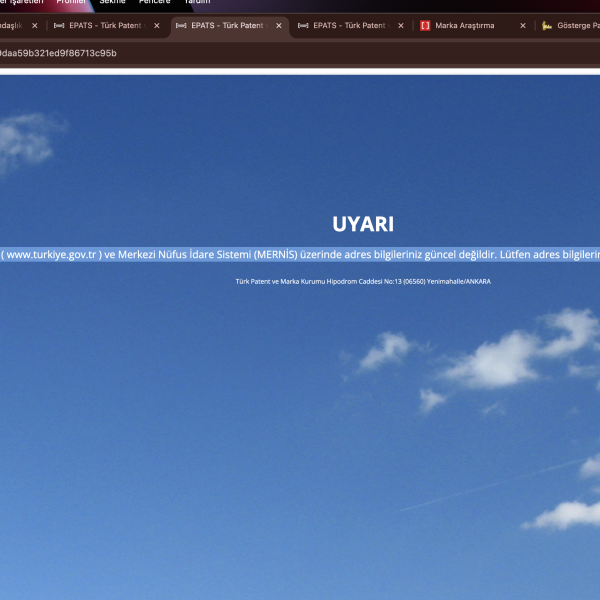
Task: Close the active EPATS tab
Action: pos(279,26)
